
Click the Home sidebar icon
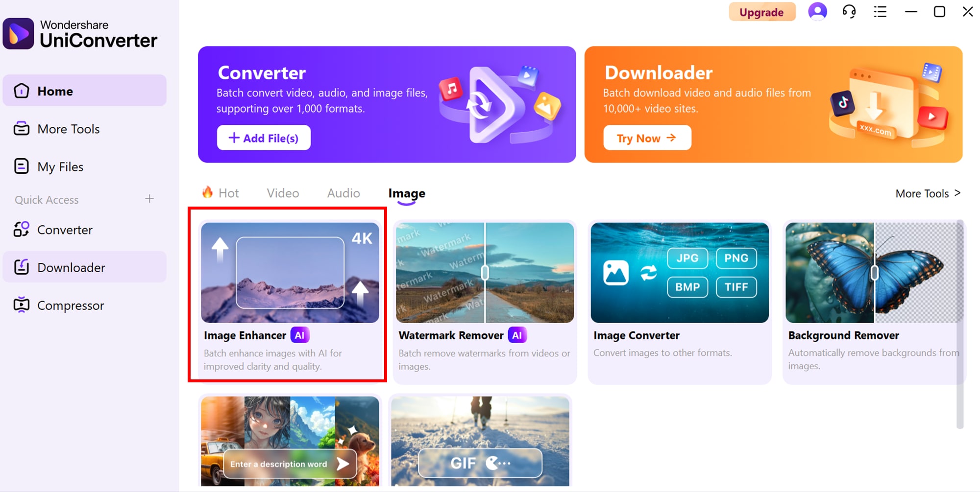click(22, 91)
